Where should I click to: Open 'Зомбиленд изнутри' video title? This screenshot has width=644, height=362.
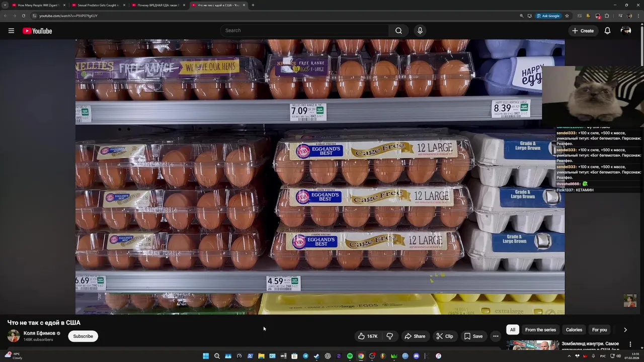591,346
